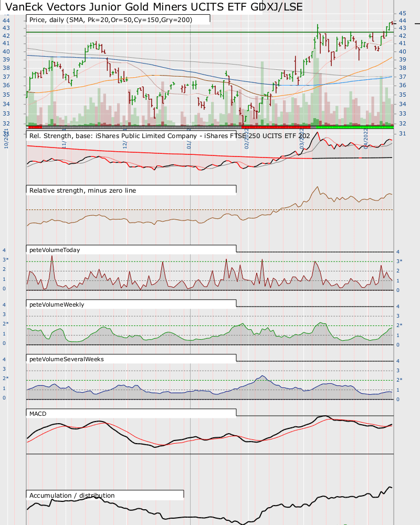This screenshot has width=420, height=525.
Task: Click the 45 value on right price axis
Action: (x=402, y=14)
